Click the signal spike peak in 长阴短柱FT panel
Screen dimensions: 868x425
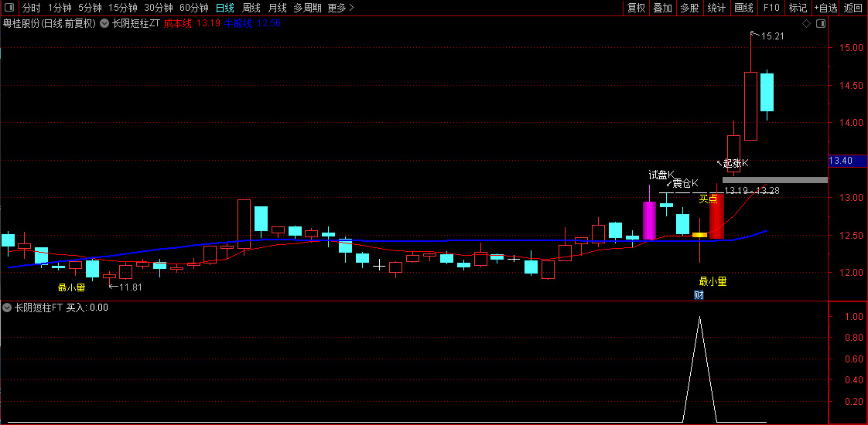pyautogui.click(x=699, y=318)
